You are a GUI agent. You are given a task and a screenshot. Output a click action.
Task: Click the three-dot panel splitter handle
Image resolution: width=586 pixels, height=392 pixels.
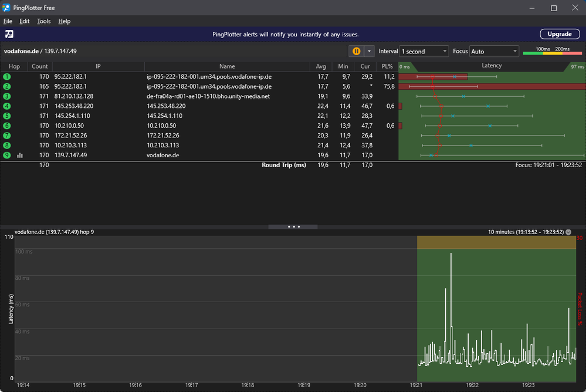293,227
